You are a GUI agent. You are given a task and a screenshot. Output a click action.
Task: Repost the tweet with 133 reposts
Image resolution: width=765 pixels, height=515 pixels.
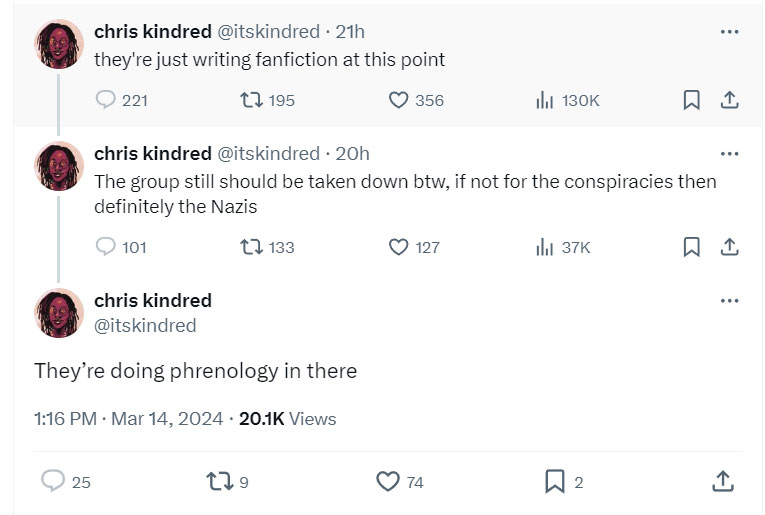pos(252,247)
